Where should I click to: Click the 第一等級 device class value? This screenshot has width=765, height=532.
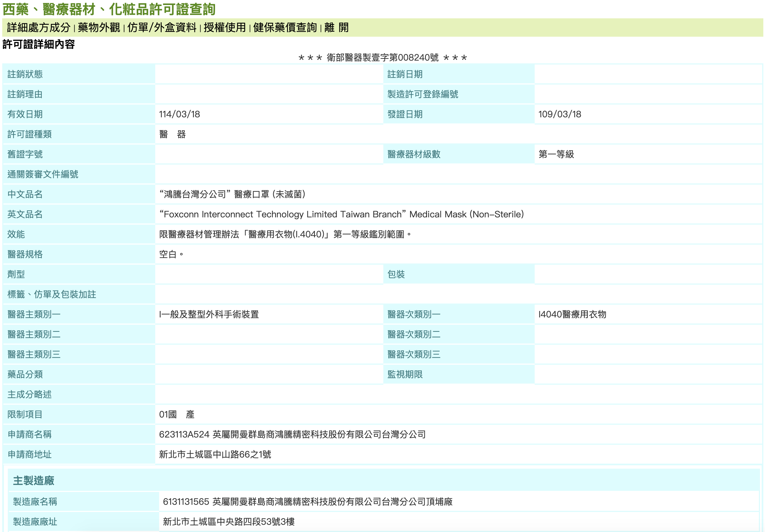[x=556, y=154]
